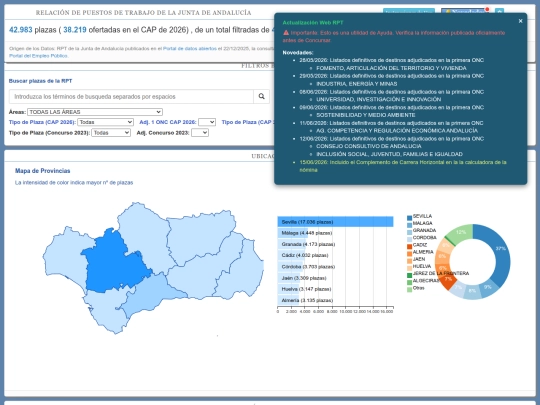The height and width of the screenshot is (405, 540).
Task: Open Tipo de Plaza (CAP 2026) dropdown
Action: [105, 122]
